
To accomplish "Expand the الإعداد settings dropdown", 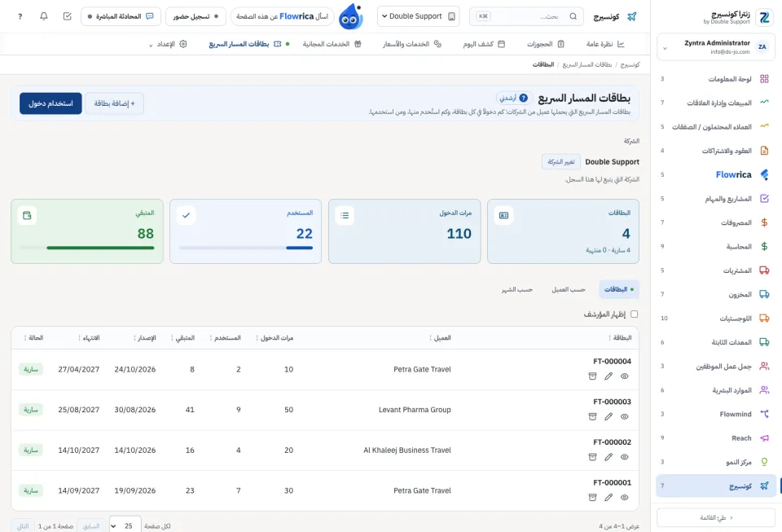I will (168, 44).
